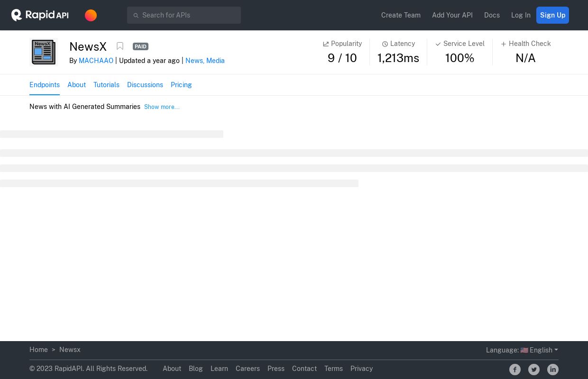Expand description with Show more

162,107
